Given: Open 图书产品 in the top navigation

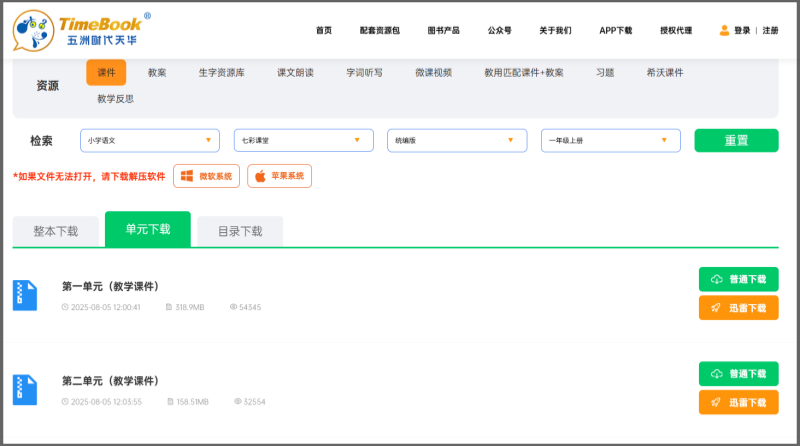Looking at the screenshot, I should pyautogui.click(x=443, y=31).
